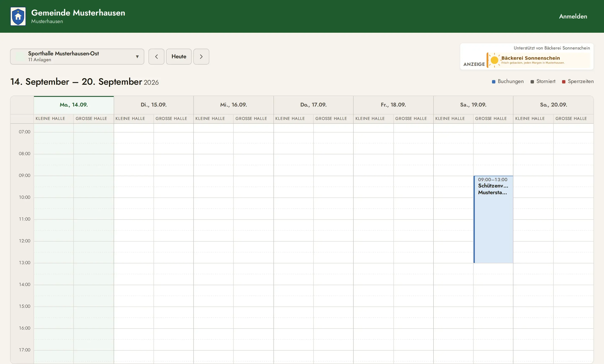The width and height of the screenshot is (604, 364).
Task: Select the Fr., 18.09. day header
Action: pos(393,105)
